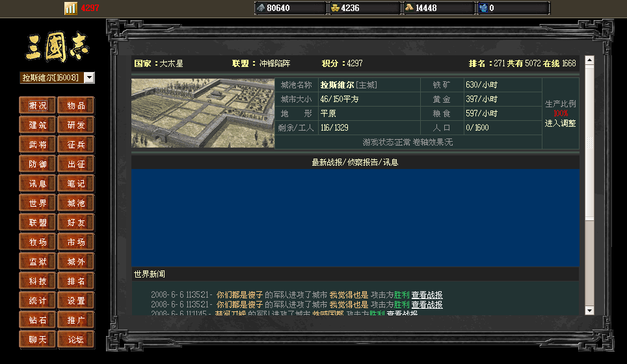This screenshot has height=364, width=627.
Task: Click the production ratio 100% value
Action: tap(561, 114)
